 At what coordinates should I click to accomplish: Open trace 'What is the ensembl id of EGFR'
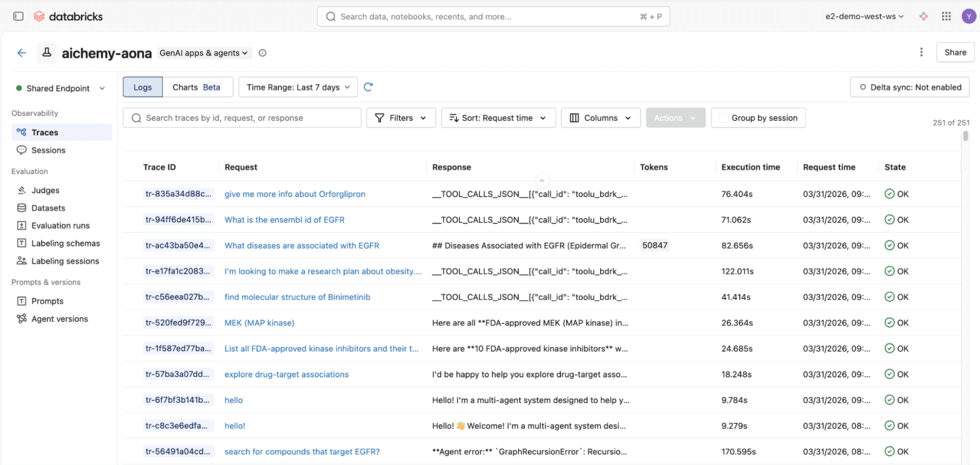284,220
